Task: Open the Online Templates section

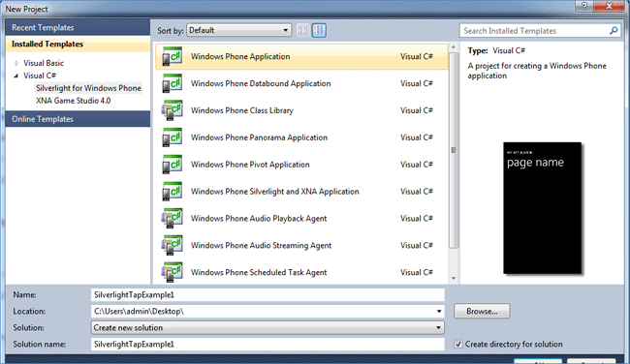Action: tap(78, 119)
